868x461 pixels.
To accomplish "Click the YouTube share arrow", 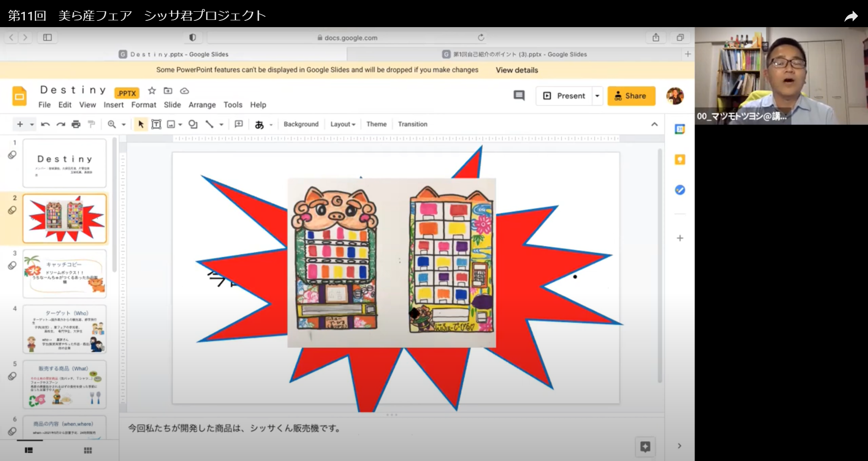I will pos(851,17).
